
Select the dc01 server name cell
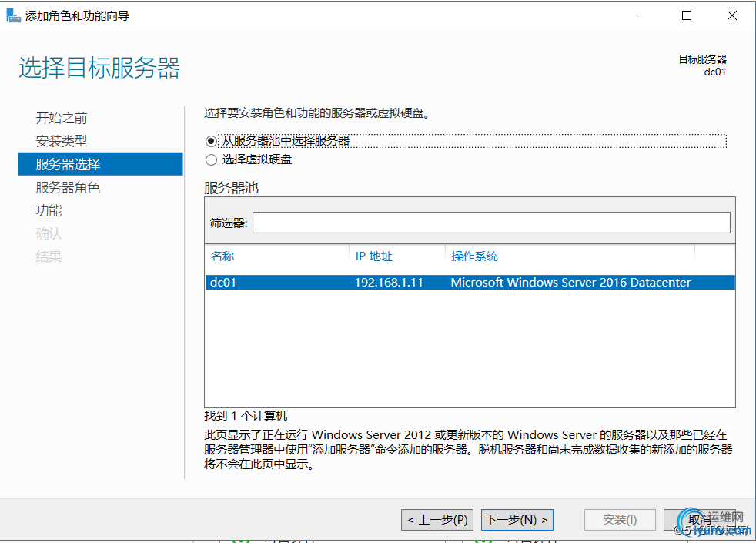coord(222,282)
